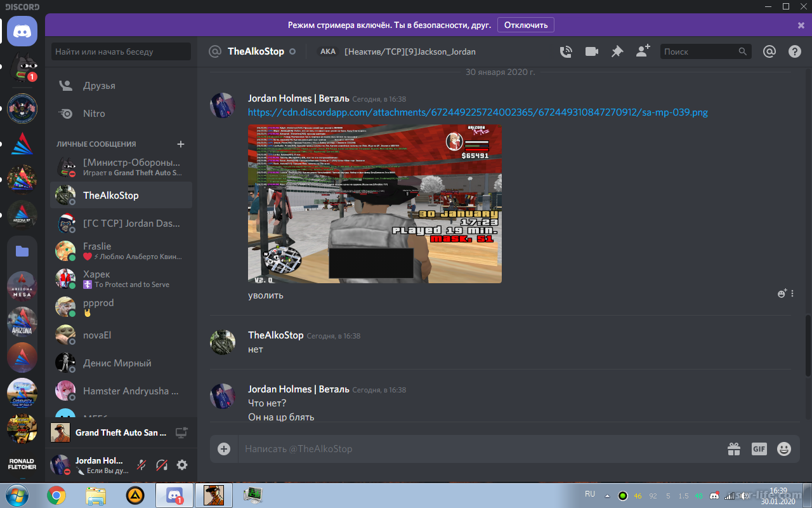Open the cdn.discordapp.com attachment link

coord(478,112)
